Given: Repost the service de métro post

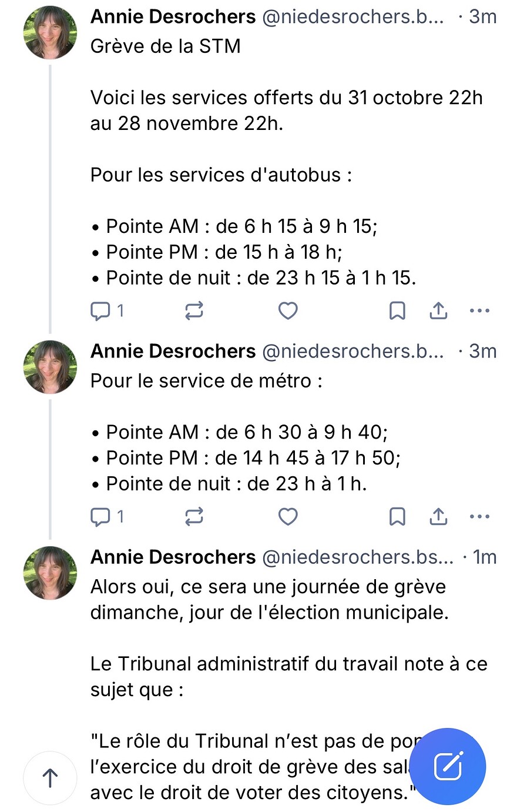Looking at the screenshot, I should coord(194,517).
